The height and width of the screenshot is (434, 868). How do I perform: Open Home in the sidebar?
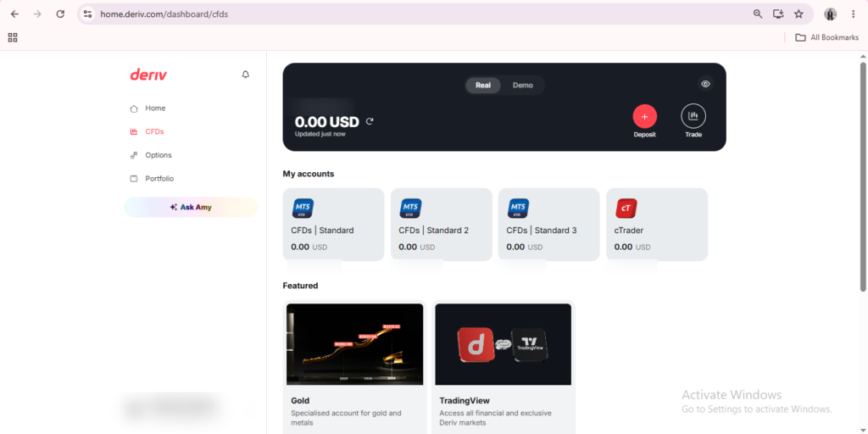point(155,108)
